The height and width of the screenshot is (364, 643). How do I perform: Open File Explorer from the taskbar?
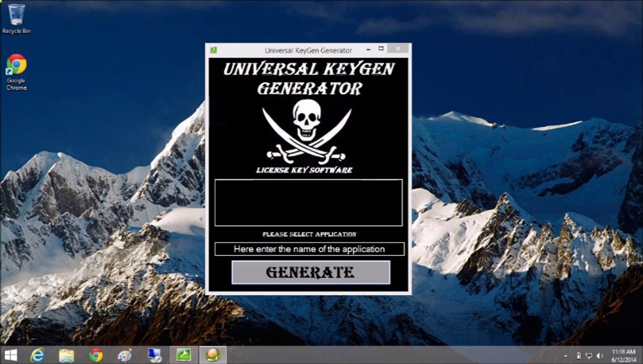(66, 355)
